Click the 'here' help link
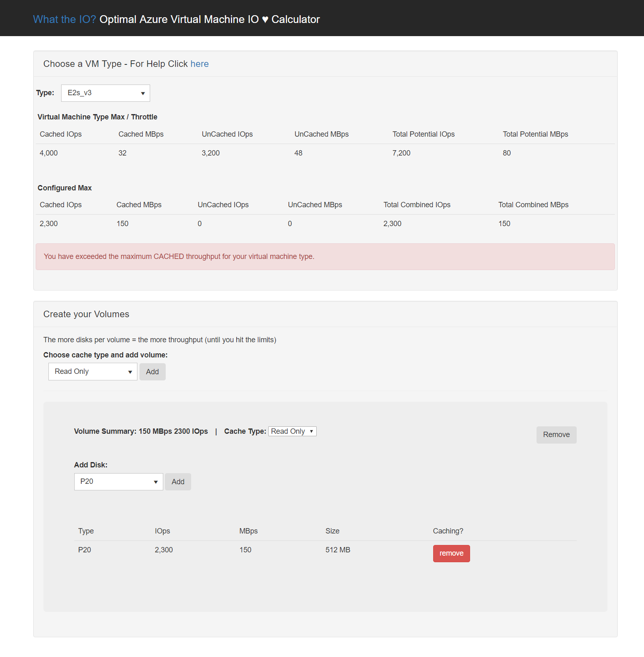This screenshot has width=644, height=657. coord(199,64)
